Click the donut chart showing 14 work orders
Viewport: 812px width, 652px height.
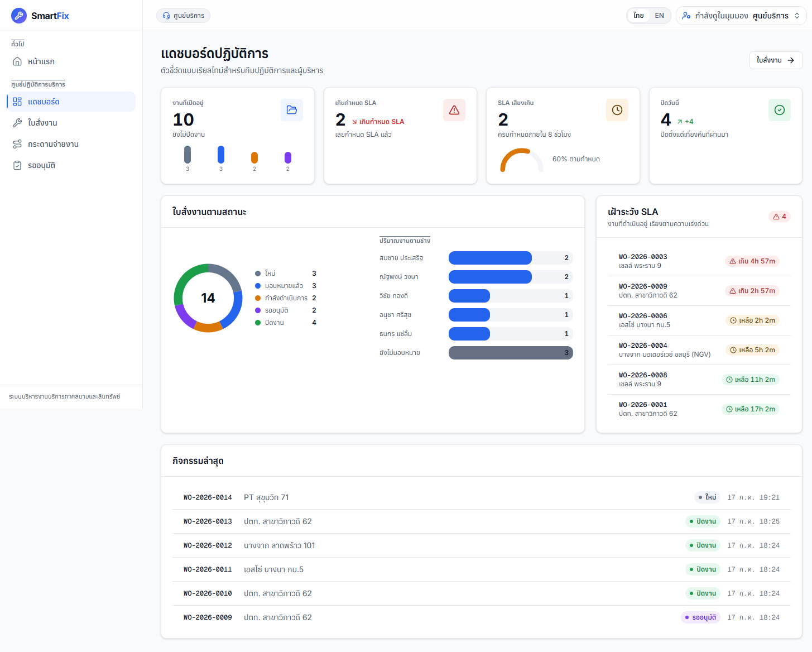tap(208, 298)
